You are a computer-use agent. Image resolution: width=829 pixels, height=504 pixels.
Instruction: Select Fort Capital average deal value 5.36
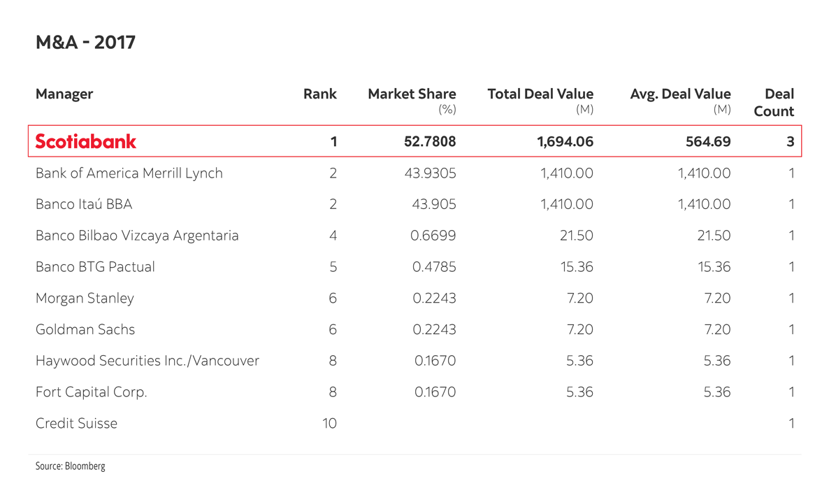pyautogui.click(x=717, y=392)
